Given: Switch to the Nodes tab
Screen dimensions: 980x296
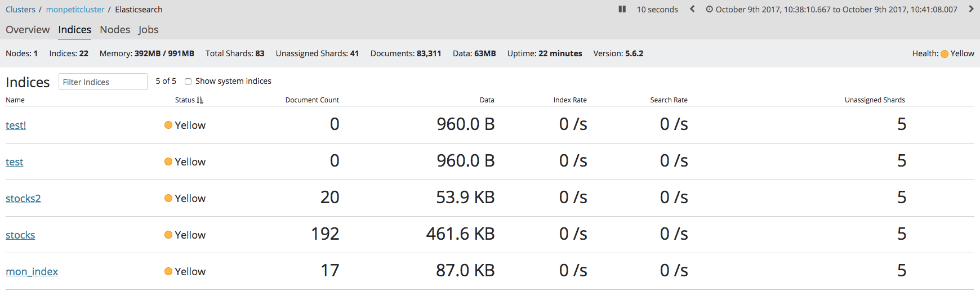Looking at the screenshot, I should pyautogui.click(x=115, y=30).
